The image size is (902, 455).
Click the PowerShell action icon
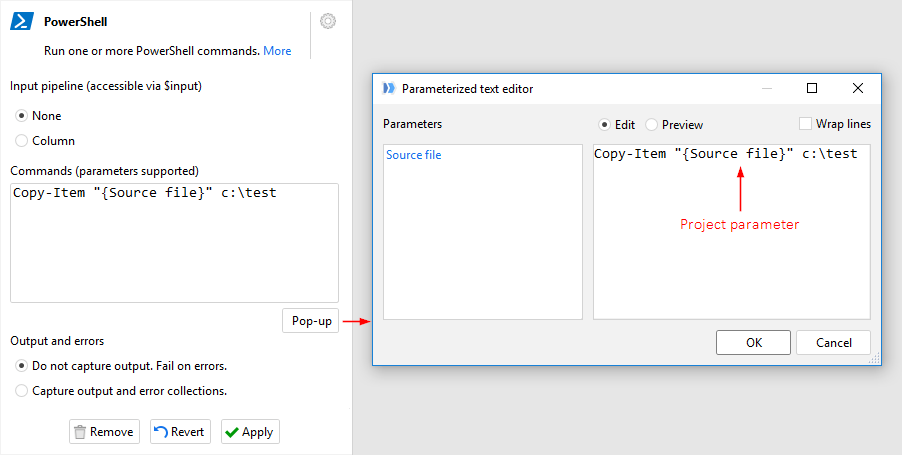pos(22,21)
